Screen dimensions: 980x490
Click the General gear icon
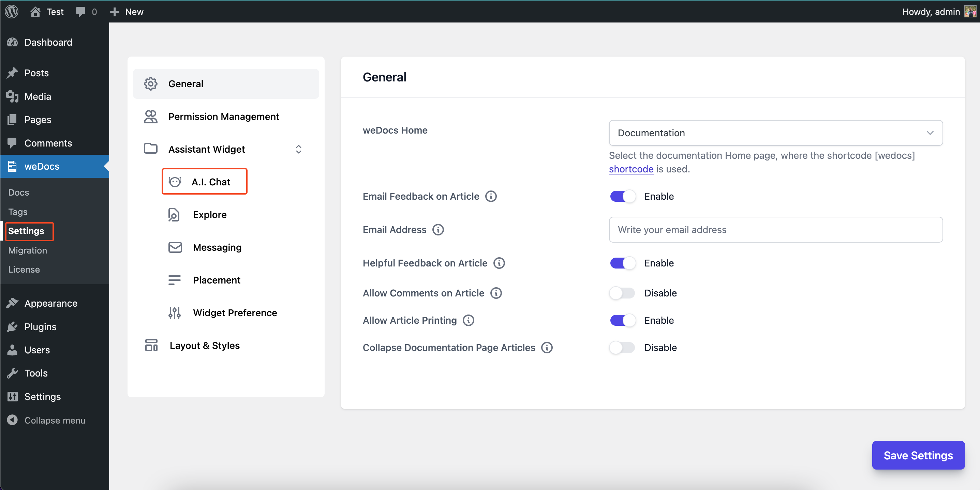pos(151,83)
